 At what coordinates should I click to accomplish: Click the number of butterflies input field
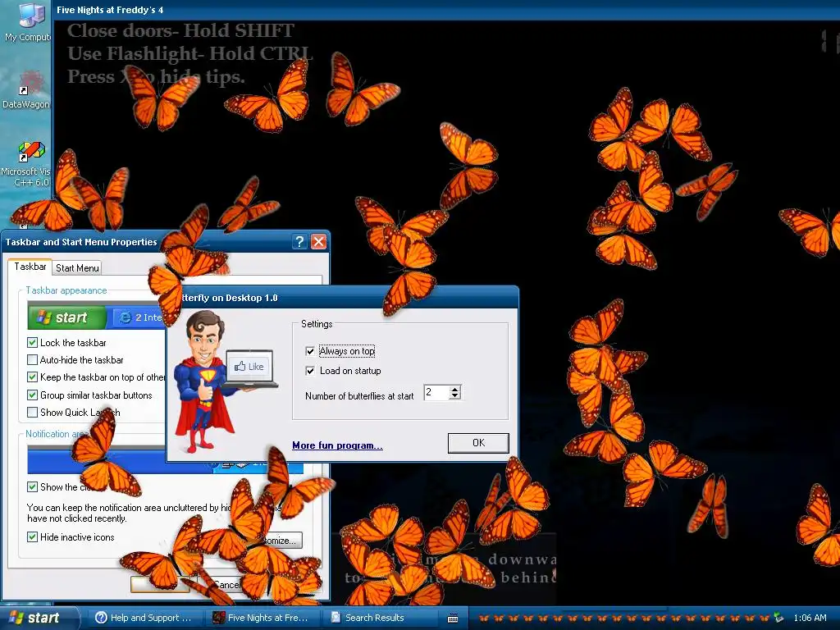point(436,392)
